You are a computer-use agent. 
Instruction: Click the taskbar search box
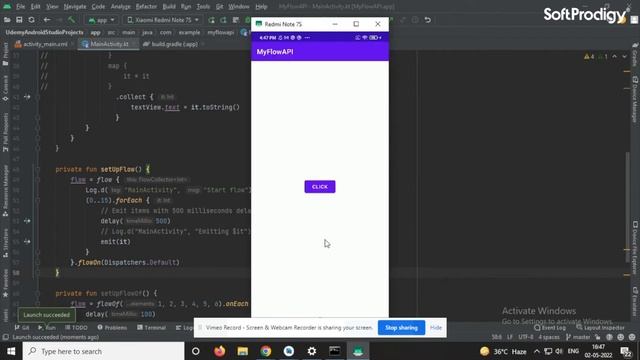pyautogui.click(x=103, y=351)
